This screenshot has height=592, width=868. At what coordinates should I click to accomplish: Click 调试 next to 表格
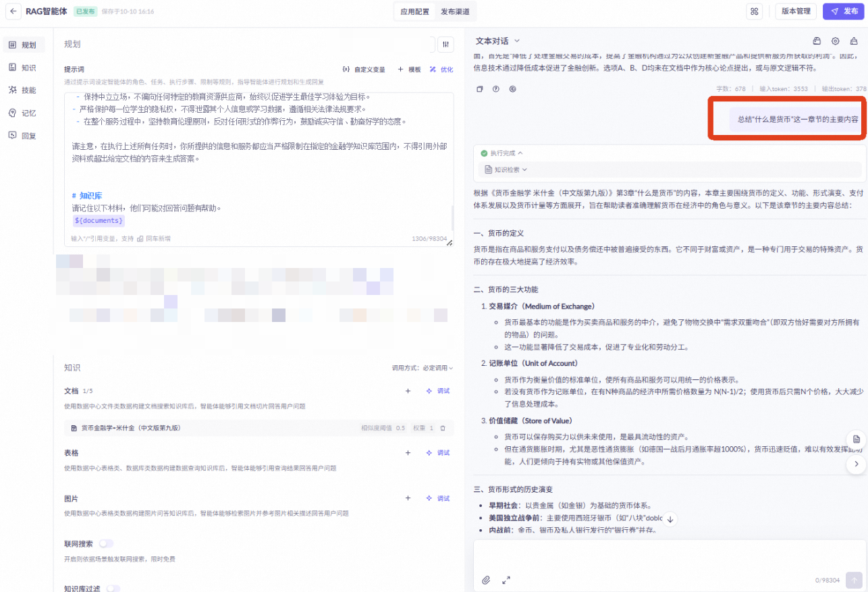click(437, 452)
